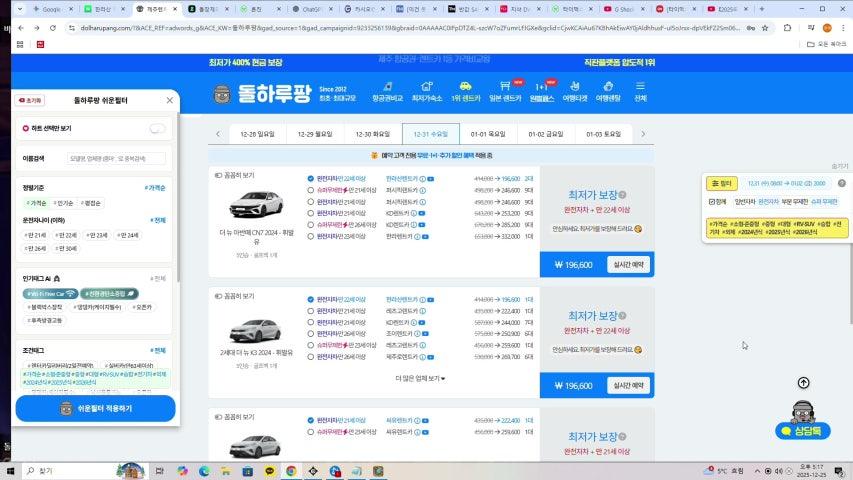Click info icon beside first Avante rental company
Image resolution: width=853 pixels, height=480 pixels.
[x=422, y=179]
